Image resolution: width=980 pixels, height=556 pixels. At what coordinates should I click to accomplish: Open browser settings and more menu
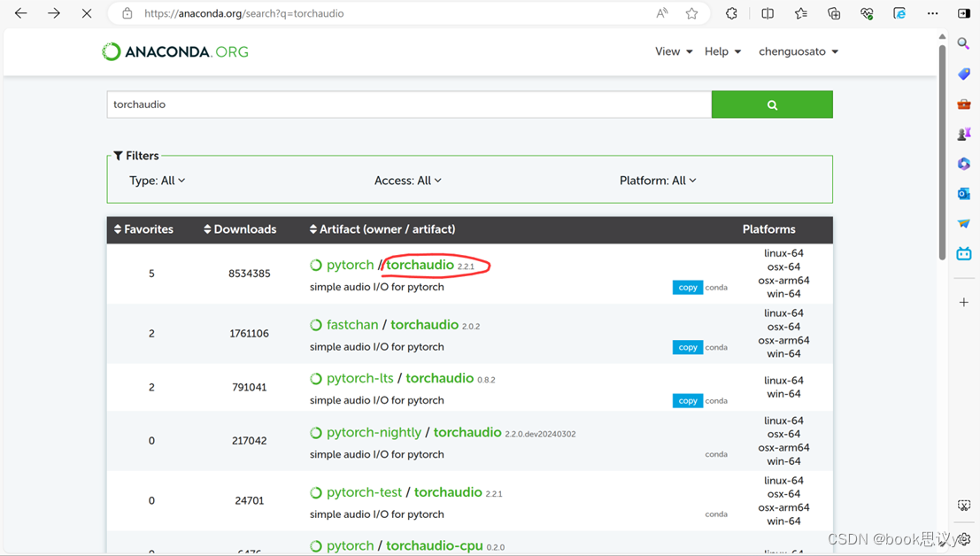pyautogui.click(x=932, y=13)
